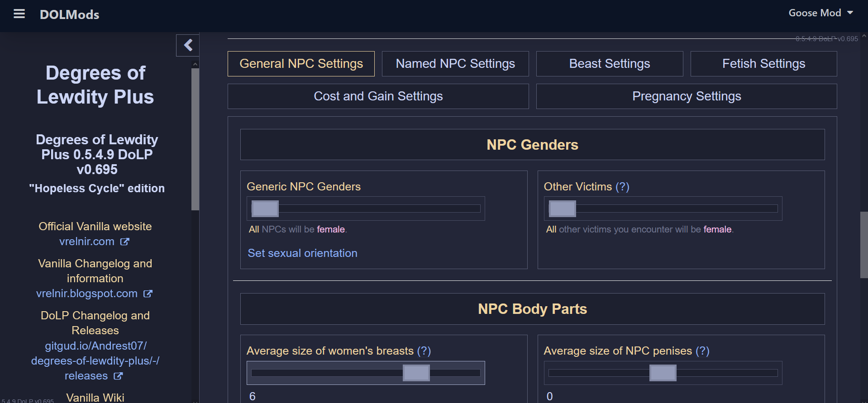Click the main page scrollbar thumb

tap(864, 245)
